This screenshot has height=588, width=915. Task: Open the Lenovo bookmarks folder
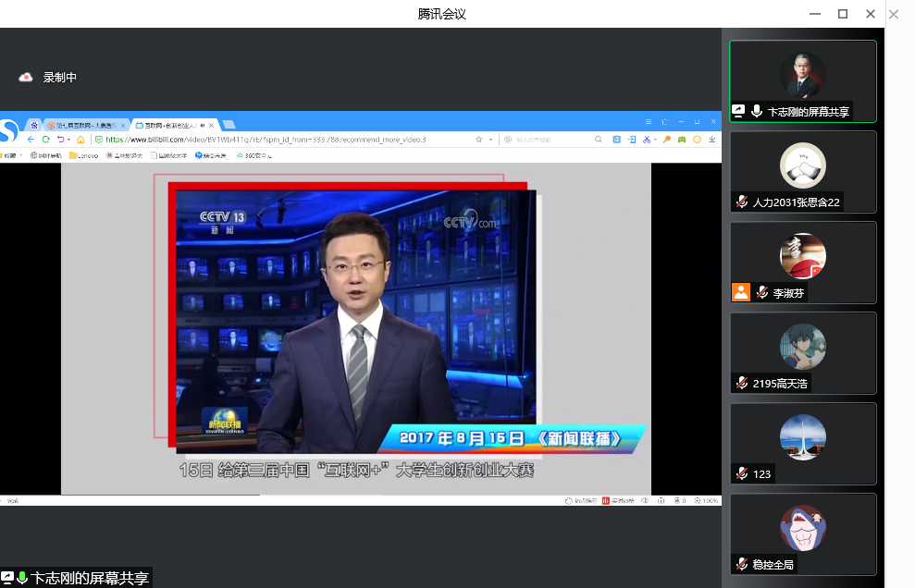83,155
